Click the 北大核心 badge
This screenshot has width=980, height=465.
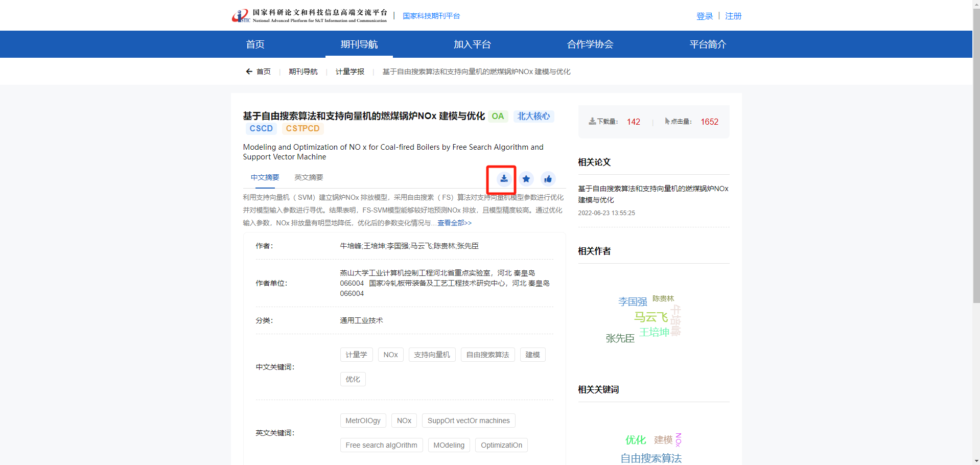(533, 116)
